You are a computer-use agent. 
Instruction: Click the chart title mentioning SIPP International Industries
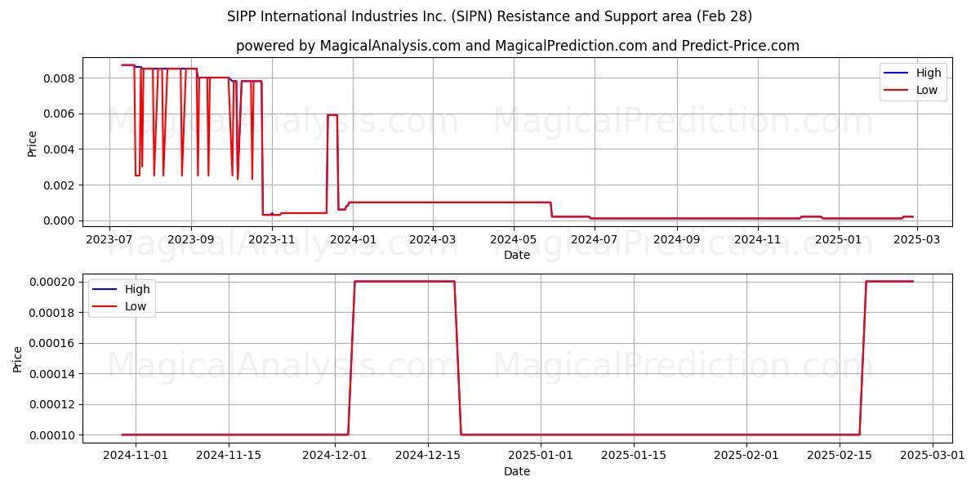point(490,16)
